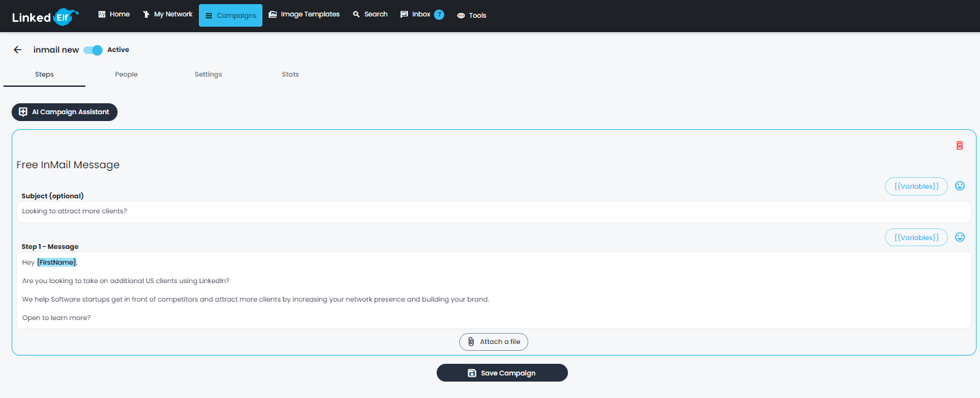Switch to the People tab

pyautogui.click(x=126, y=75)
